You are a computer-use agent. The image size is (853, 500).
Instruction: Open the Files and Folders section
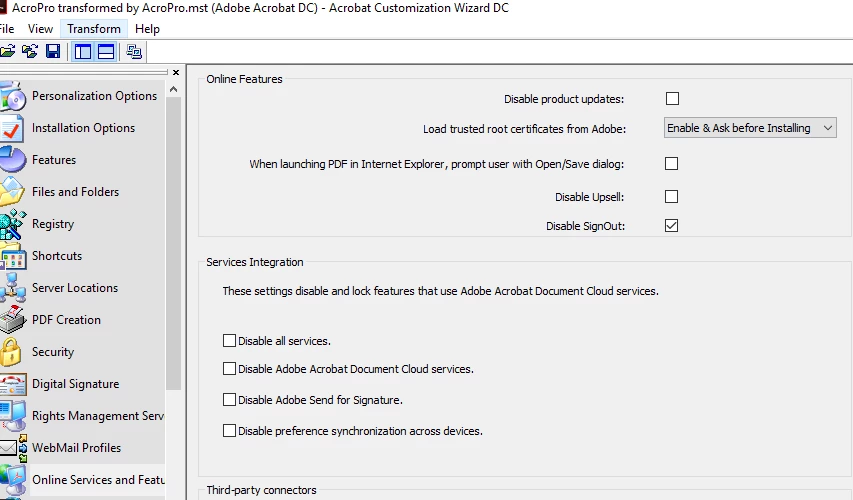tap(75, 192)
